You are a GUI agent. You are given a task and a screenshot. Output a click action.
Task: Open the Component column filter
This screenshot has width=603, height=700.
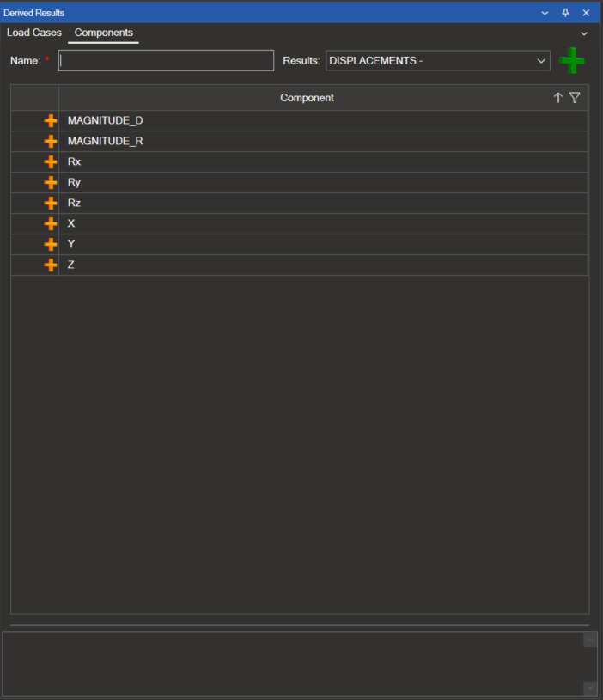(x=575, y=98)
